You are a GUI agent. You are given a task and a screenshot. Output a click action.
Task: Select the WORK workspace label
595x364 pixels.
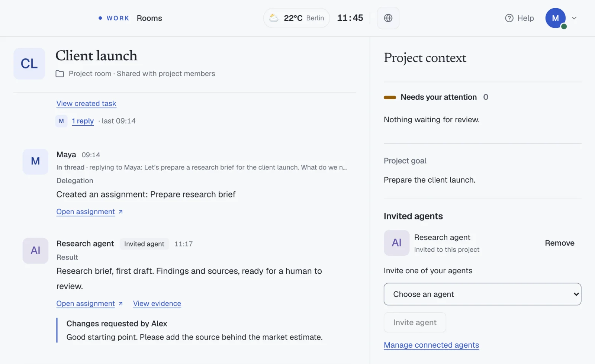(x=118, y=18)
